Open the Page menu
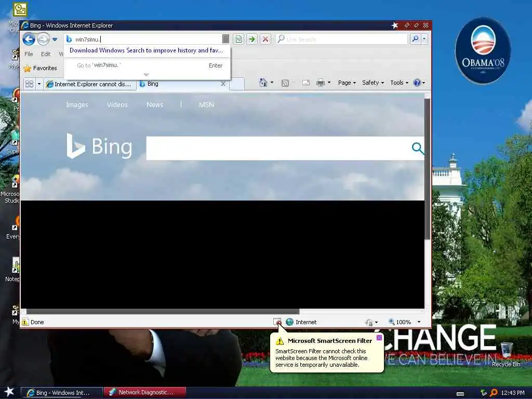The height and width of the screenshot is (399, 532). pyautogui.click(x=347, y=83)
